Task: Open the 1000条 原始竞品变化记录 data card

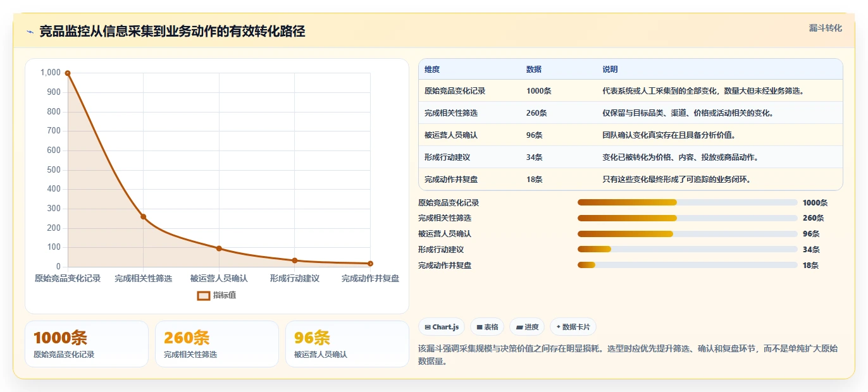Action: pos(87,344)
